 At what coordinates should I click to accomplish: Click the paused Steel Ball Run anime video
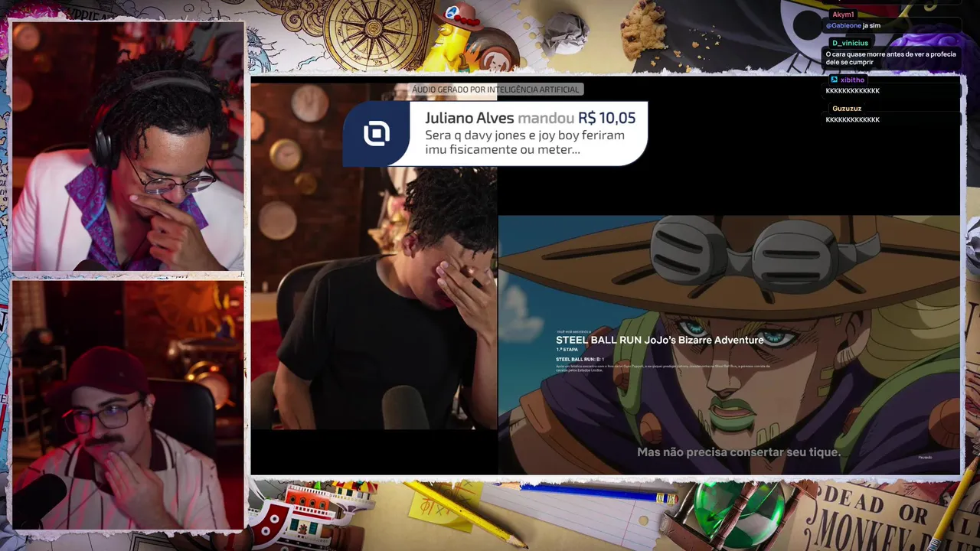click(728, 344)
